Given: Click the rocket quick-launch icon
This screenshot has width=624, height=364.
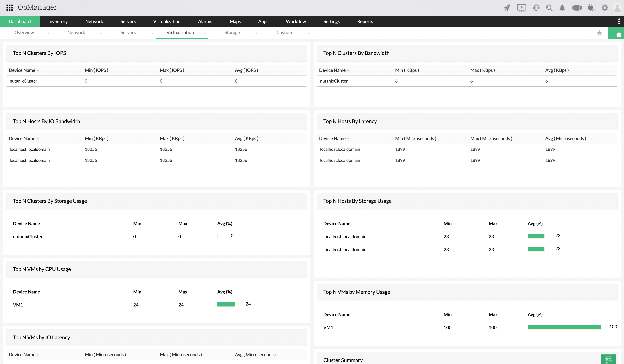Looking at the screenshot, I should coord(507,8).
